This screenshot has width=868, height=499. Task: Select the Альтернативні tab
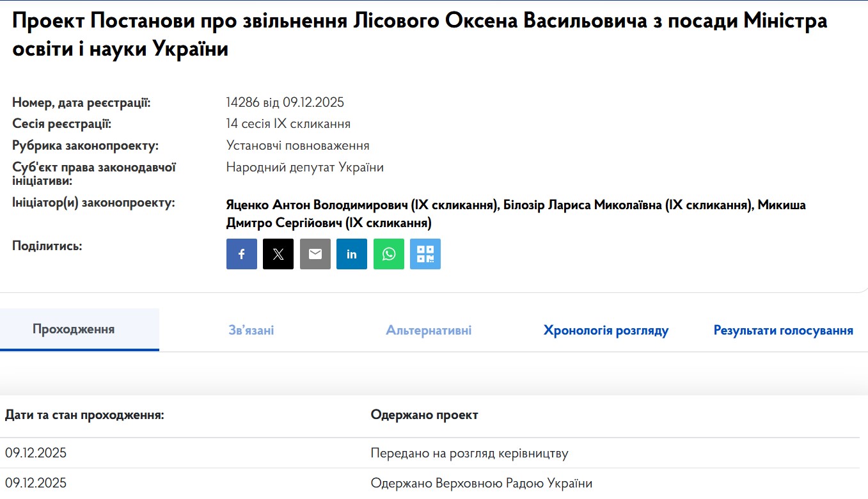(x=429, y=331)
